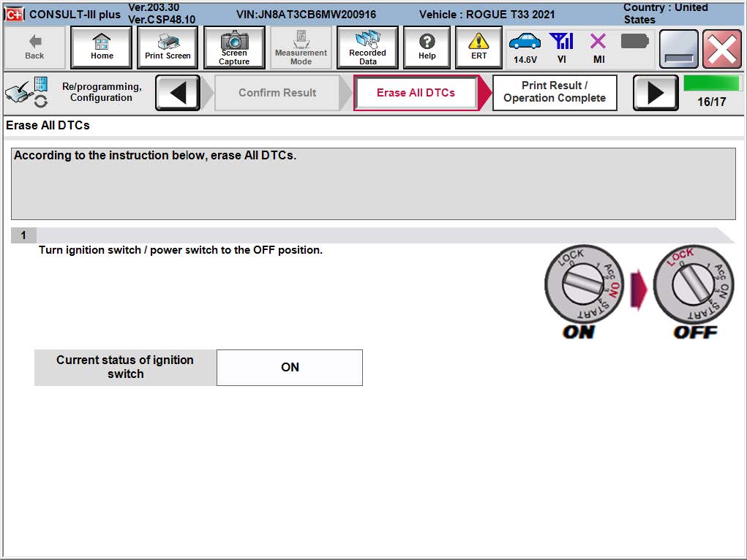This screenshot has height=560, width=747.
Task: Click the Re/programming, Configuration icon
Action: [26, 92]
